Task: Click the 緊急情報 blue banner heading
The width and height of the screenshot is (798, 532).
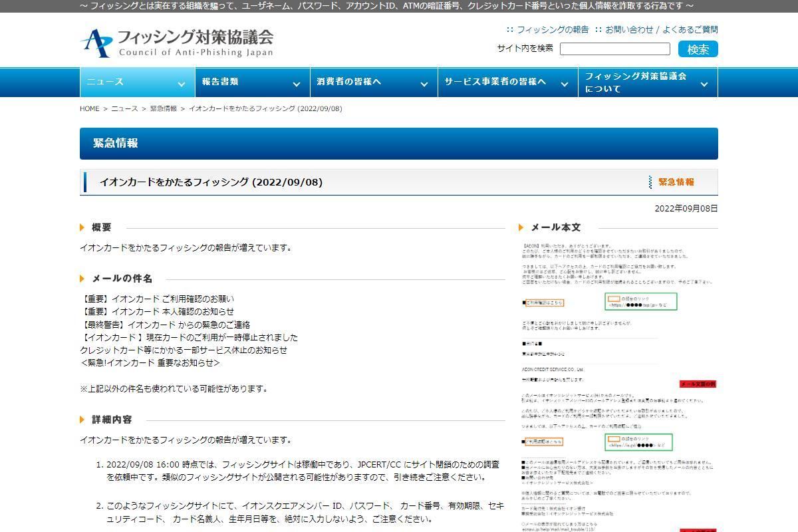Action: coord(399,144)
